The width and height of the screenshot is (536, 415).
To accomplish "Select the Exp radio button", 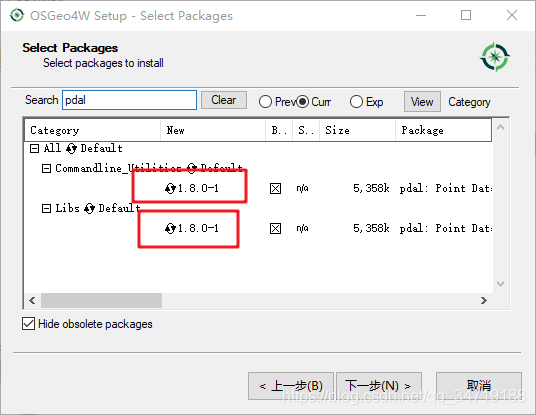I will [x=356, y=102].
